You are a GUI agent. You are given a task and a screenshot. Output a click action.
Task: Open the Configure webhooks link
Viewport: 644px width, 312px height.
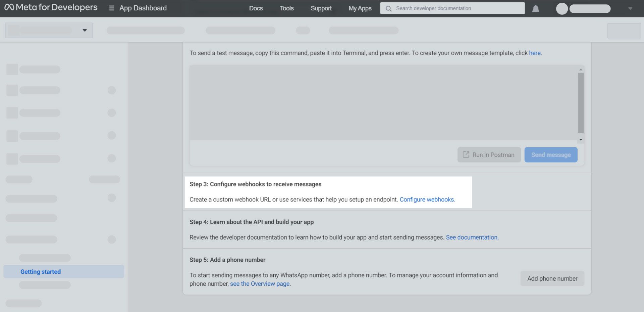[x=427, y=199]
